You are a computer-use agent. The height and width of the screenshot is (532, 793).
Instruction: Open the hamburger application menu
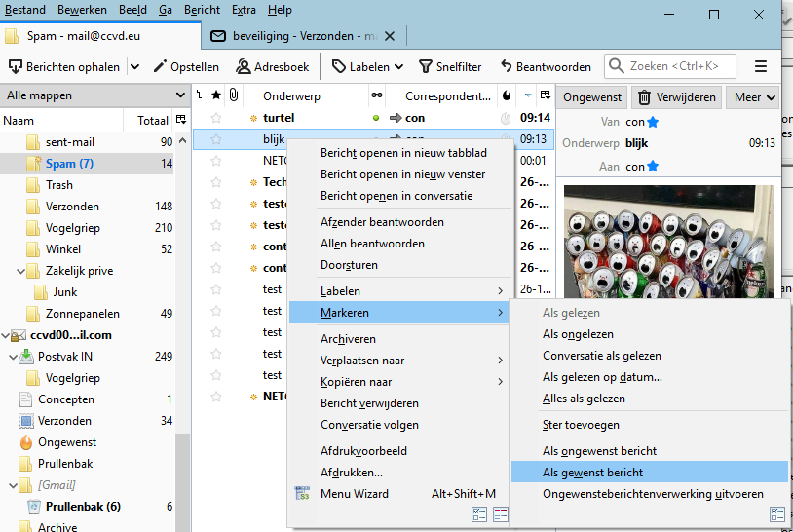pos(761,67)
